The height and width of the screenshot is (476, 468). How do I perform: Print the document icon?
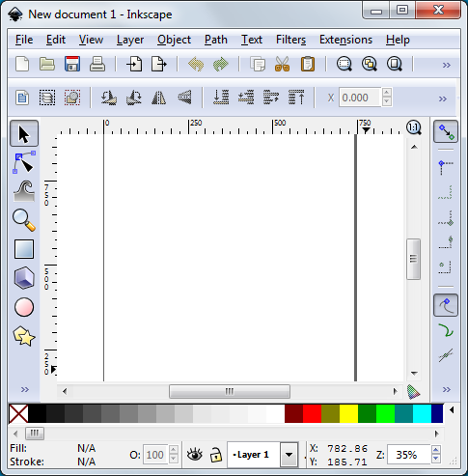pyautogui.click(x=97, y=64)
